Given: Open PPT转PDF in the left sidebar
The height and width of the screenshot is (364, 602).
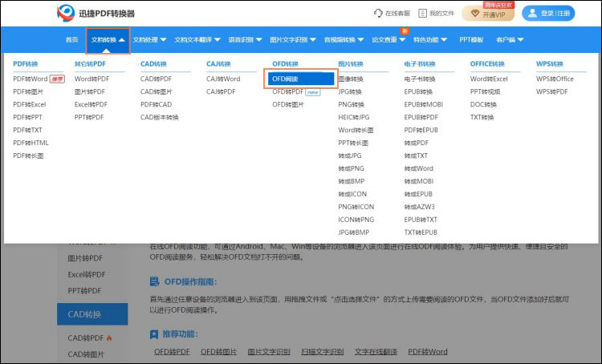Looking at the screenshot, I should (x=84, y=291).
